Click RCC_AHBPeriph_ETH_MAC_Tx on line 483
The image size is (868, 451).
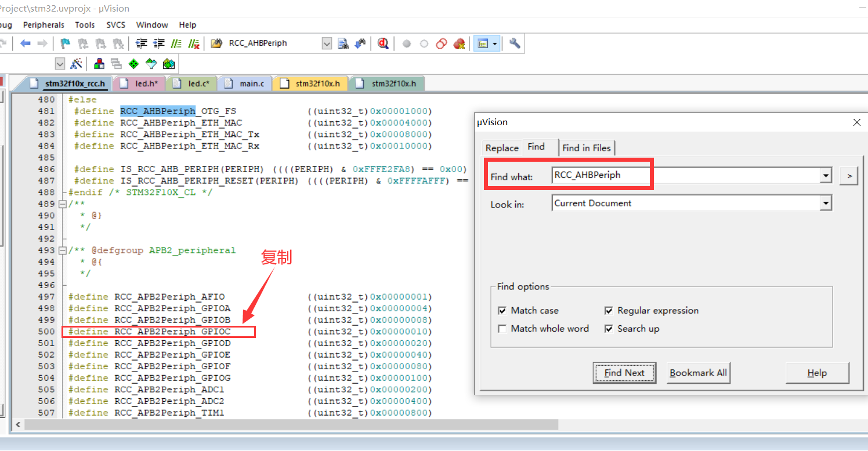(190, 134)
